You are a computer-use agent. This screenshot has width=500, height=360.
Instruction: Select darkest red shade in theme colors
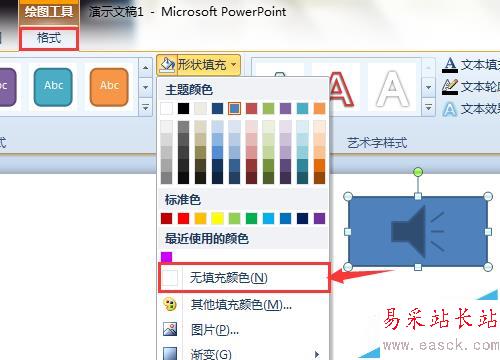252,178
